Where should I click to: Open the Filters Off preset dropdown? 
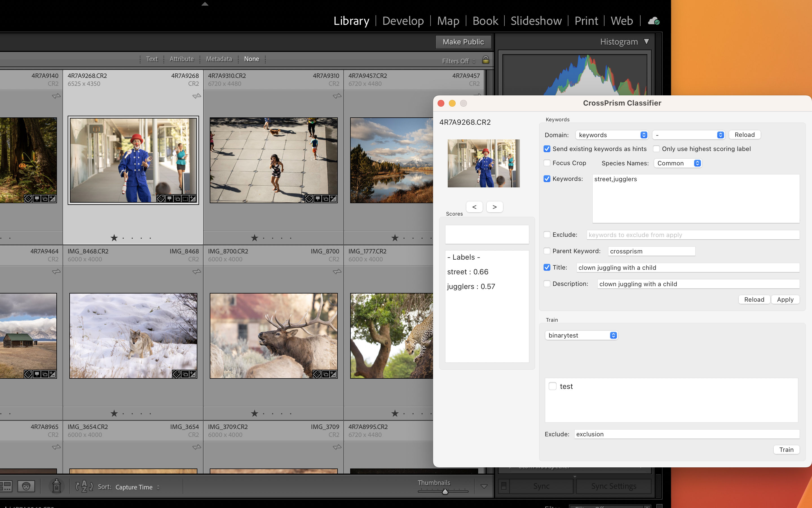coord(459,61)
